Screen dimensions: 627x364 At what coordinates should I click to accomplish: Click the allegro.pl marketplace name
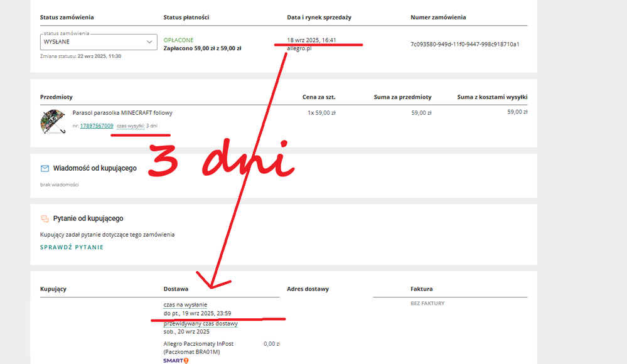(299, 48)
